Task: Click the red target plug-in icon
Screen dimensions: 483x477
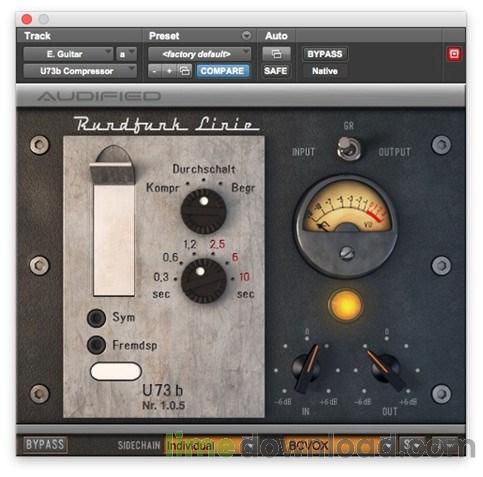Action: tap(454, 54)
